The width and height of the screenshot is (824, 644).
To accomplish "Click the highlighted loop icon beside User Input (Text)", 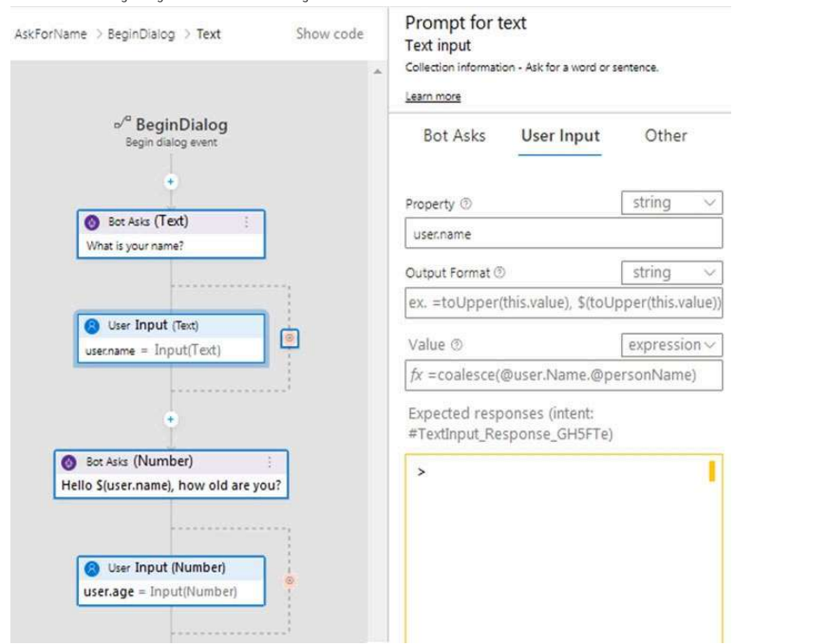I will (x=290, y=338).
